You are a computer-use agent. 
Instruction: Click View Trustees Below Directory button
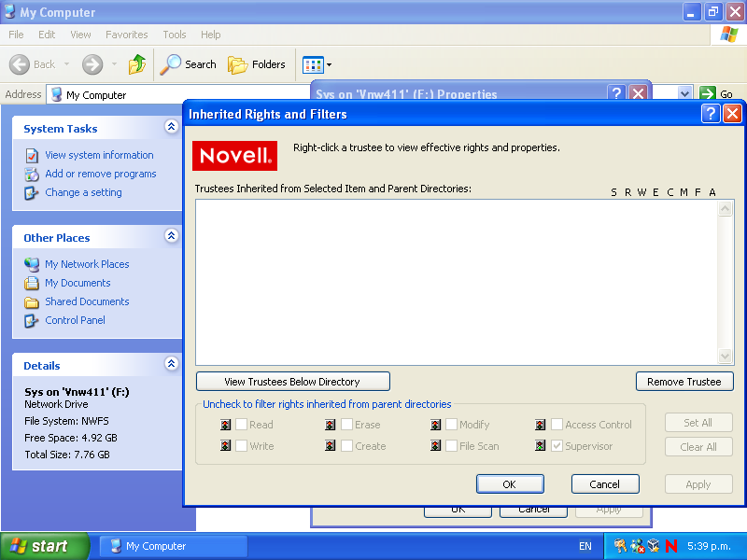point(293,382)
